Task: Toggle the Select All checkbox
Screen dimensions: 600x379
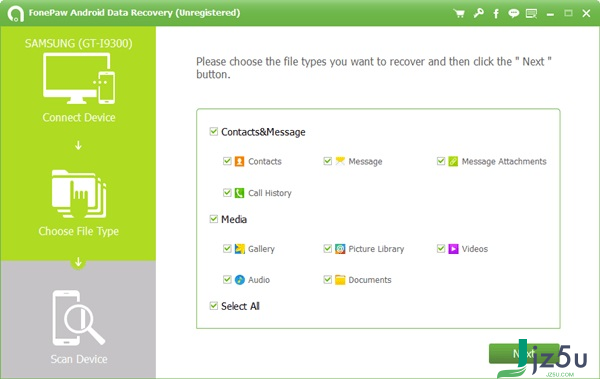Action: coord(214,306)
